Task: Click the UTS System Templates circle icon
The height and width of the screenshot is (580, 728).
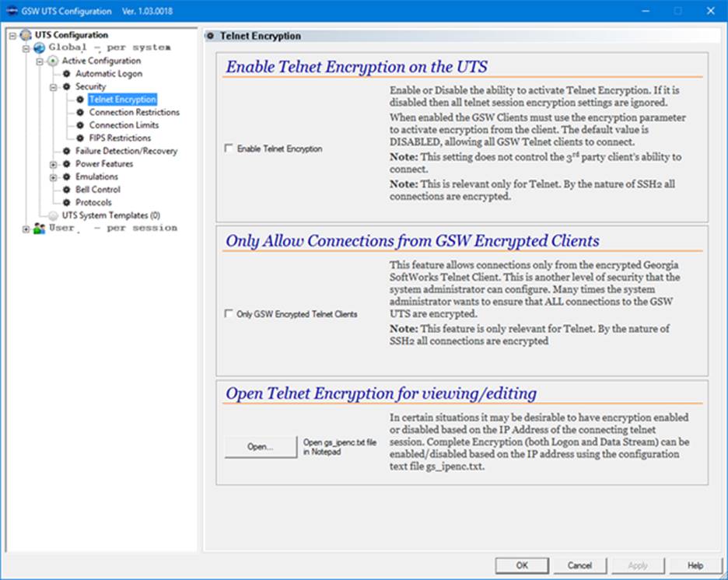Action: click(x=54, y=216)
